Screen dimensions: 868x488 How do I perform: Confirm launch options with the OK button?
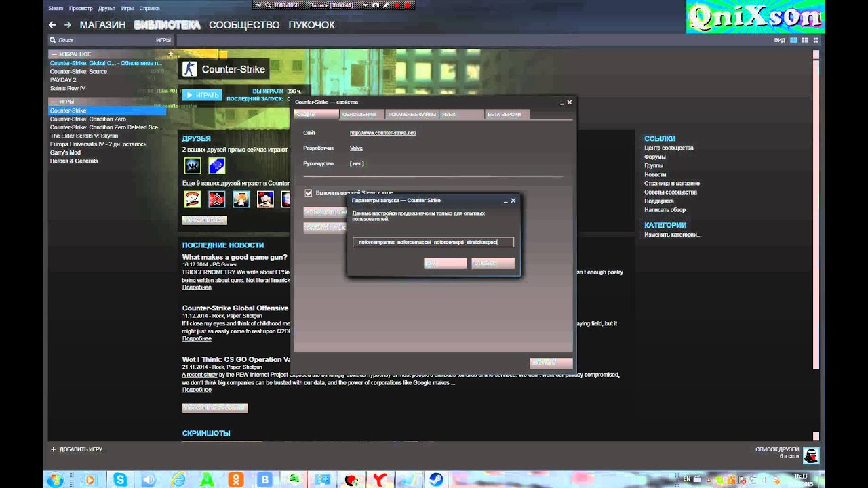[x=445, y=263]
